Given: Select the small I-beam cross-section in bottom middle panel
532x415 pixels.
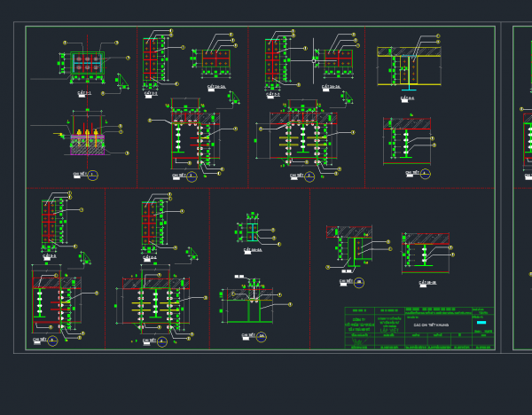Looking at the screenshot, I should click(252, 232).
